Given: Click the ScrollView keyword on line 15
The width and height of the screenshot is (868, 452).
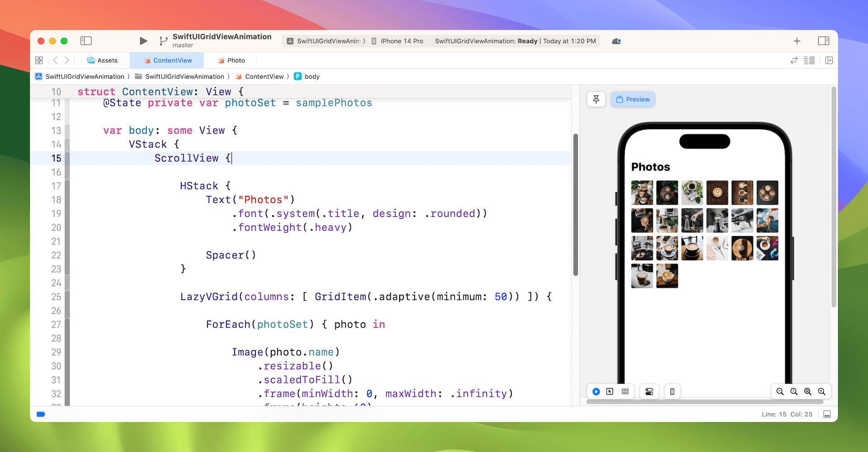Looking at the screenshot, I should click(x=186, y=158).
